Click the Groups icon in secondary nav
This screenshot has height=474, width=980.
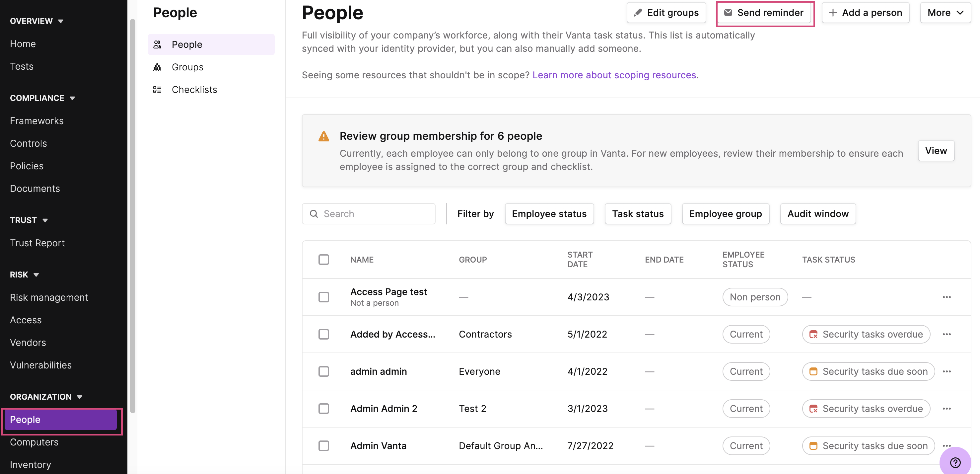click(157, 67)
